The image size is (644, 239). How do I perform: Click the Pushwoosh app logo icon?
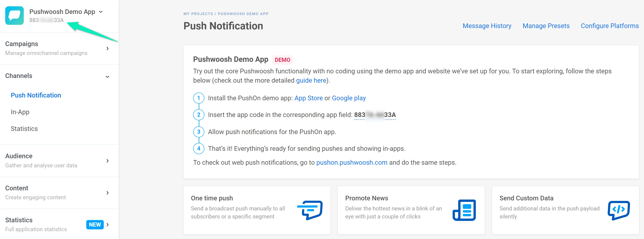point(15,15)
